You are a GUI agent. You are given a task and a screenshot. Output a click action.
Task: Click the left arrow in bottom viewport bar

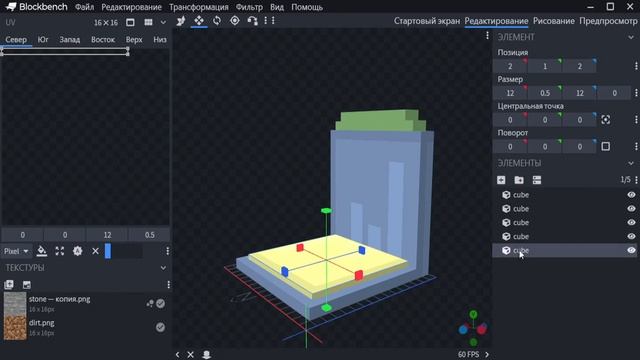[178, 355]
